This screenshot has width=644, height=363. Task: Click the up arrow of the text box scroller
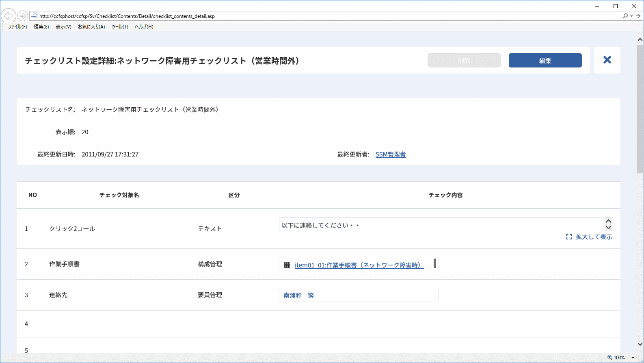coord(608,221)
